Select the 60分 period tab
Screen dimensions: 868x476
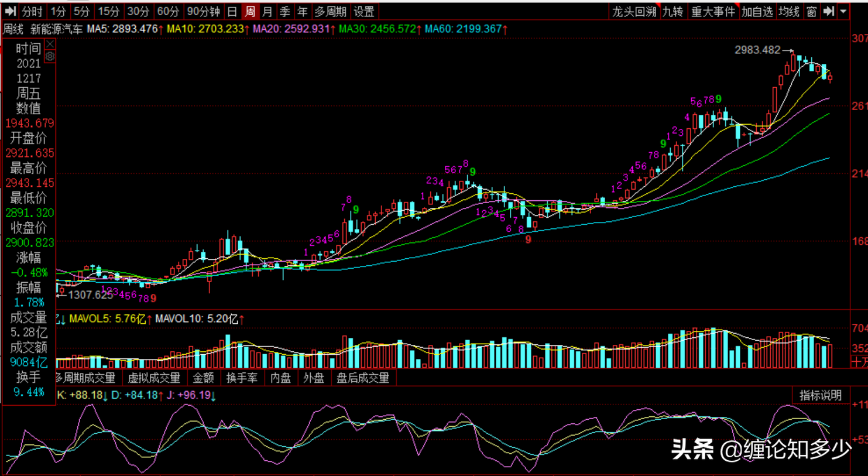[x=168, y=11]
